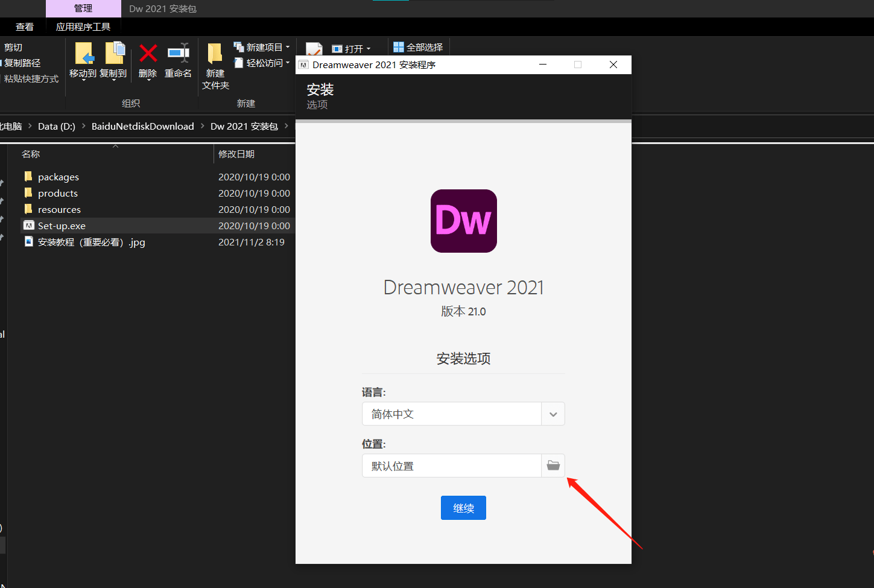Screen dimensions: 874x588
Task: Sort by the 修改日期 column header
Action: point(236,154)
